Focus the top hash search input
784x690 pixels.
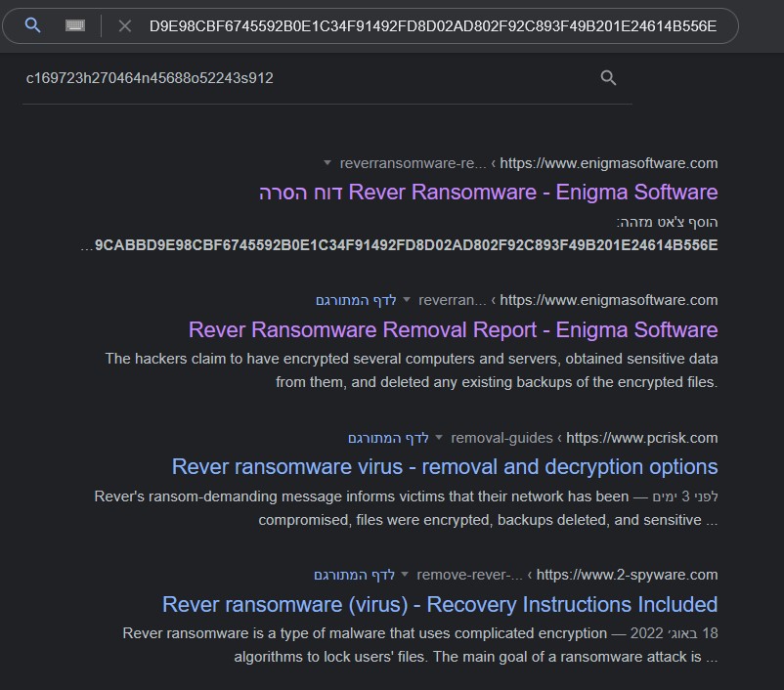pos(432,25)
